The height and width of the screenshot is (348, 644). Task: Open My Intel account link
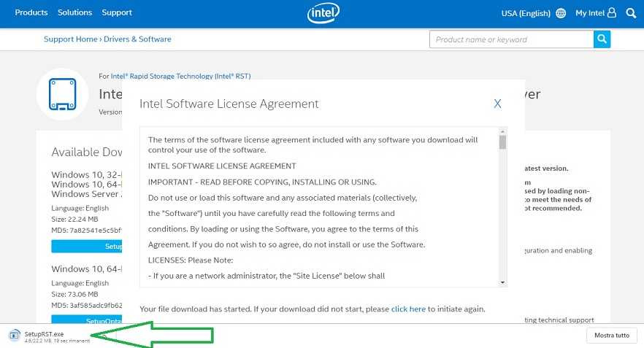(590, 12)
